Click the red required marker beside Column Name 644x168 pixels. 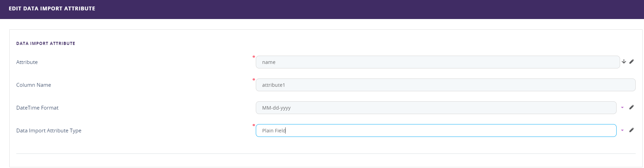pyautogui.click(x=254, y=80)
